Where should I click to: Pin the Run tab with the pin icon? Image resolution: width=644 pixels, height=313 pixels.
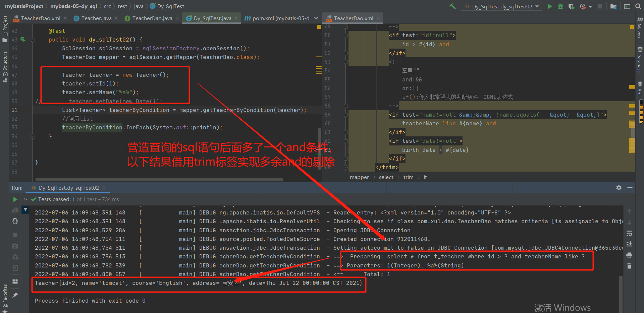(x=15, y=295)
